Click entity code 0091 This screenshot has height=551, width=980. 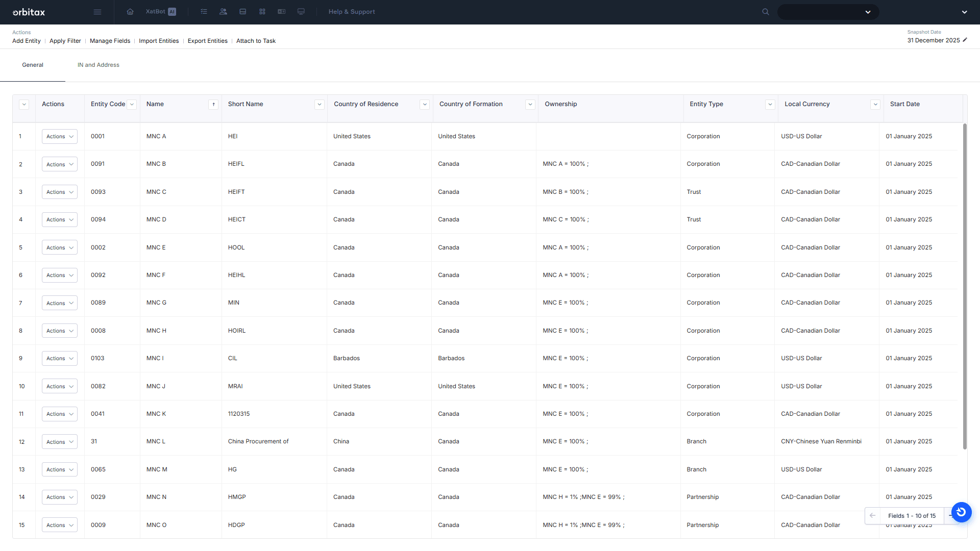click(97, 164)
